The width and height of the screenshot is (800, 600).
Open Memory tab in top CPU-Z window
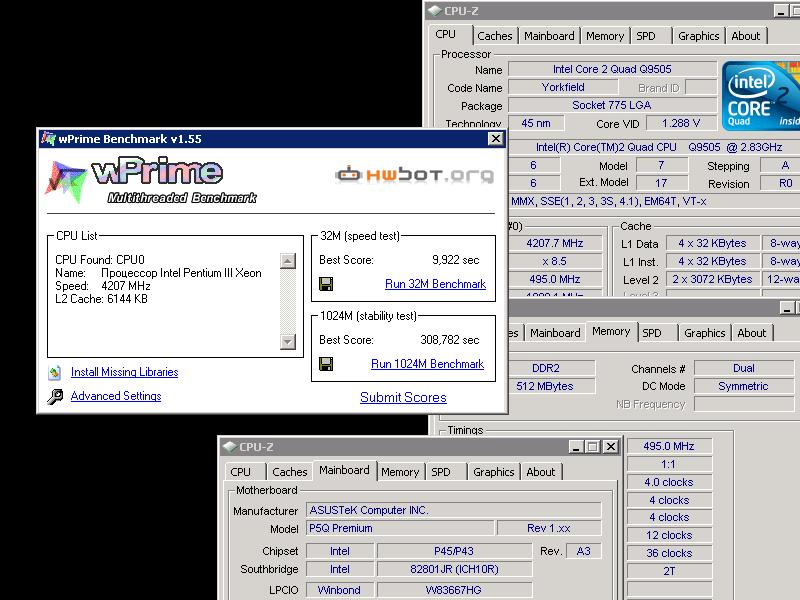coord(605,36)
